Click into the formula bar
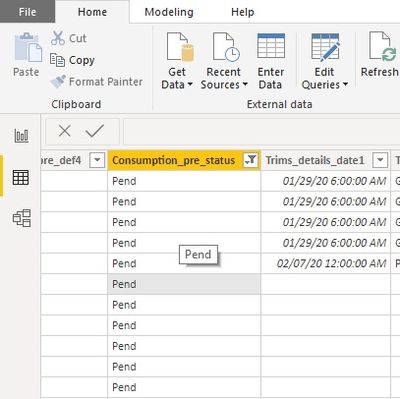 point(262,131)
